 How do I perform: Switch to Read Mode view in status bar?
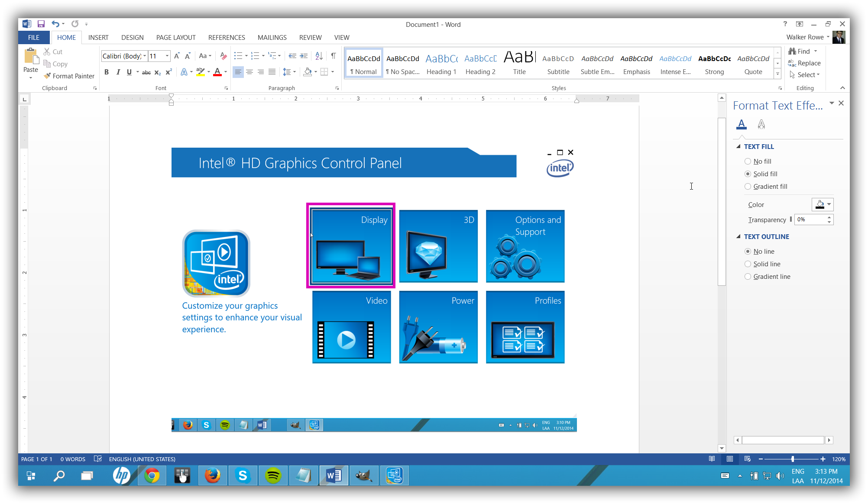(x=712, y=459)
